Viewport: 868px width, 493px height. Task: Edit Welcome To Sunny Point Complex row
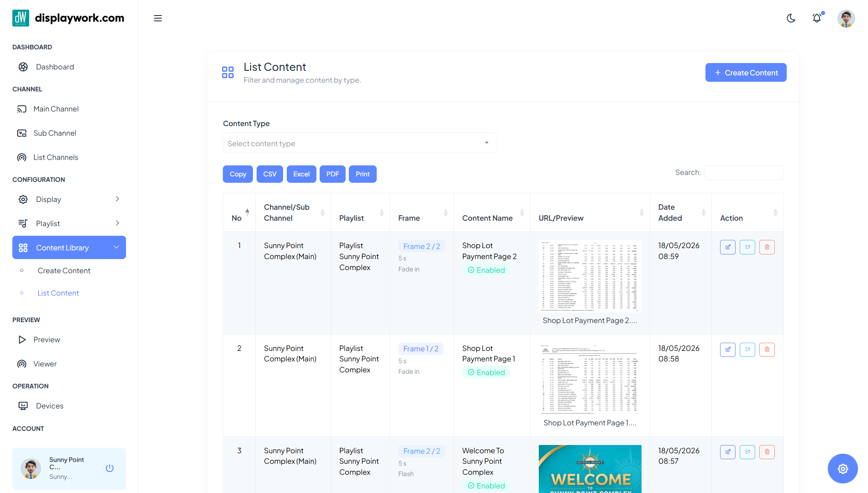coord(728,452)
